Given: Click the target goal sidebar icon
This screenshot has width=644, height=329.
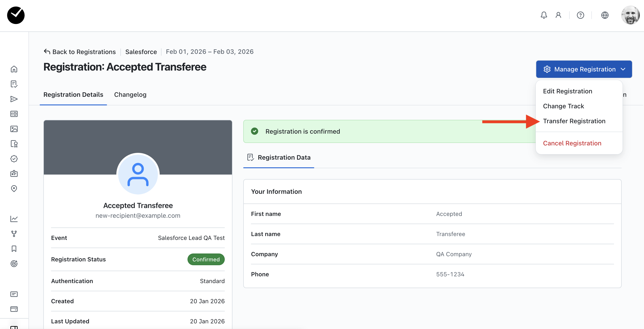Looking at the screenshot, I should [14, 263].
